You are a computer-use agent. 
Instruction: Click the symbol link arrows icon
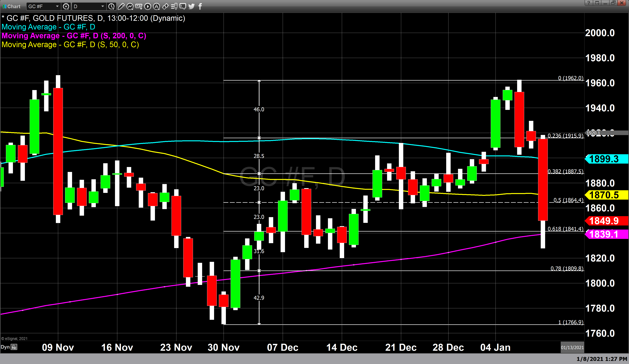click(165, 7)
